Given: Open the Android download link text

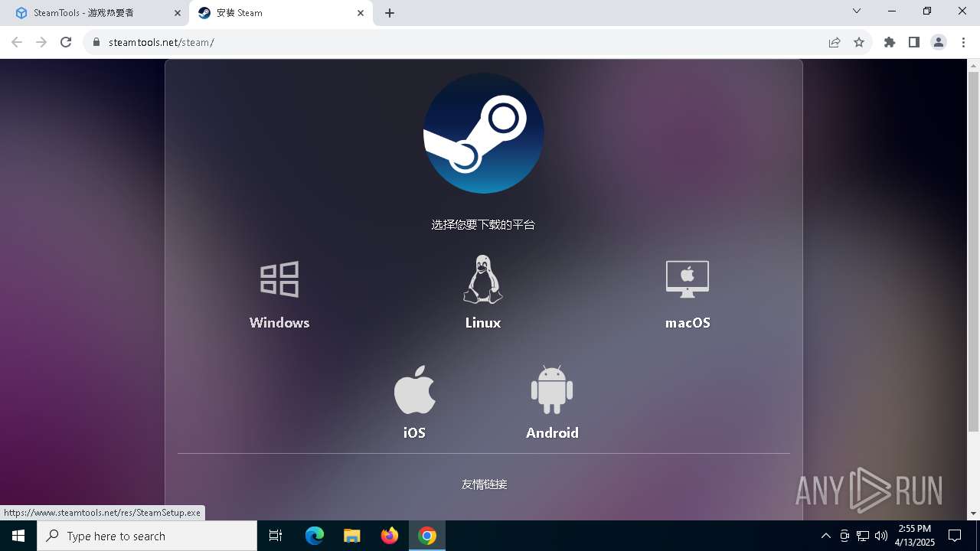Looking at the screenshot, I should [x=552, y=433].
